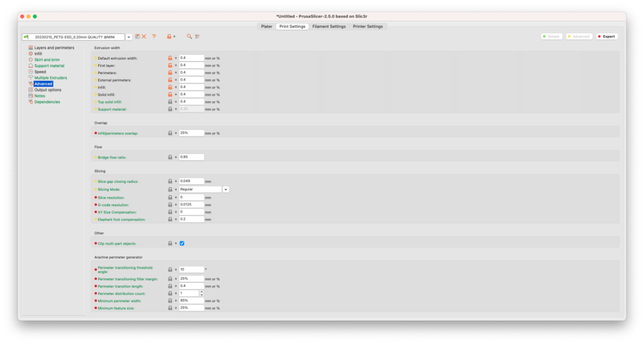Click Perimeter distribution count lock icon
The height and width of the screenshot is (344, 644).
point(170,294)
